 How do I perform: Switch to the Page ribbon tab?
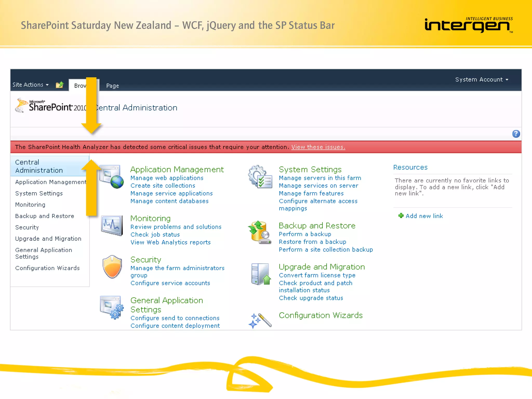click(x=112, y=85)
